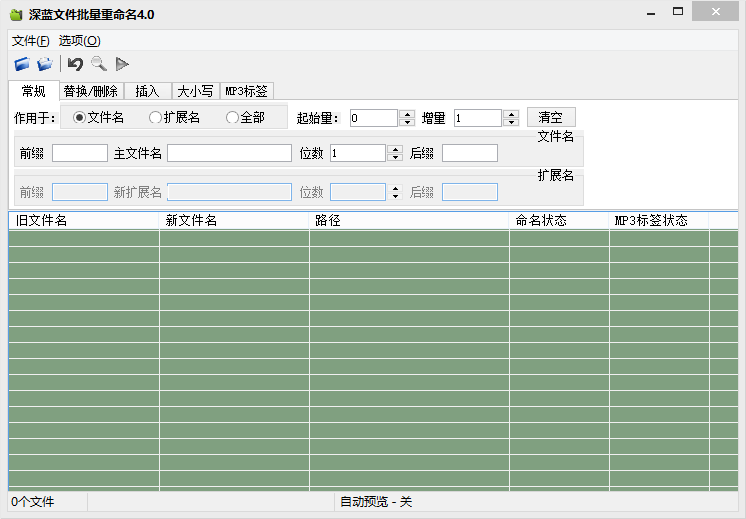Click the filename 前缀 input field
Viewport: 746px width, 519px height.
point(80,153)
